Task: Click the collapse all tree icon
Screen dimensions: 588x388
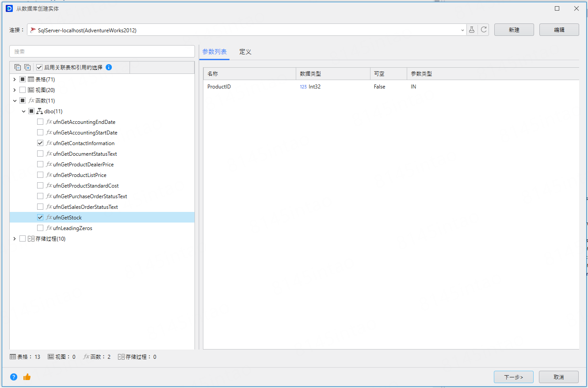Action: [x=18, y=67]
